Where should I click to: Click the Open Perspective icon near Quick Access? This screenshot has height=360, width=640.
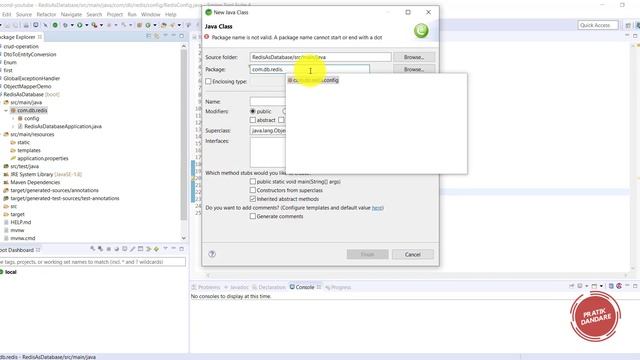628,25
